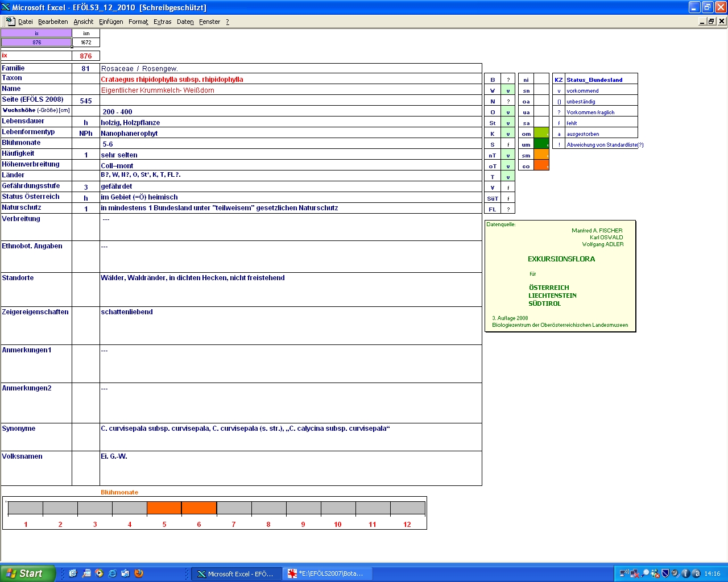This screenshot has height=582, width=728.
Task: Launch Windows Media Player from quick launch
Action: click(x=100, y=573)
